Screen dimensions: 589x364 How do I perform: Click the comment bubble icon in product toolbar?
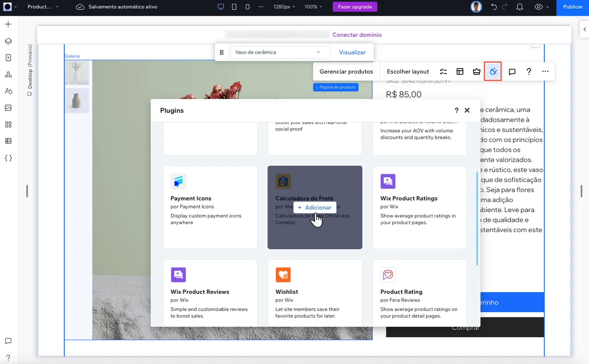512,72
